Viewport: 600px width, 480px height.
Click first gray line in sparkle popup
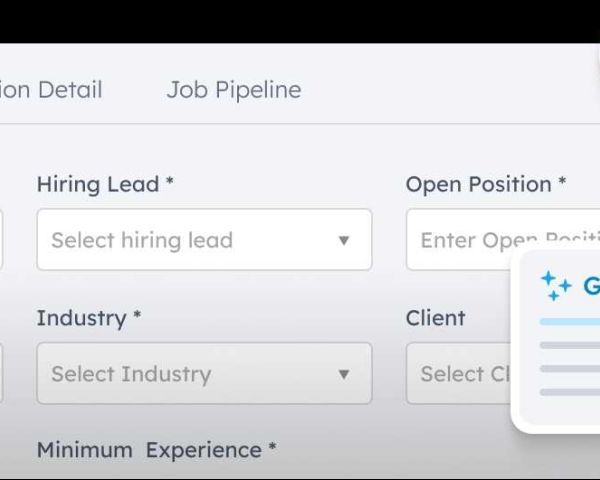(x=570, y=345)
